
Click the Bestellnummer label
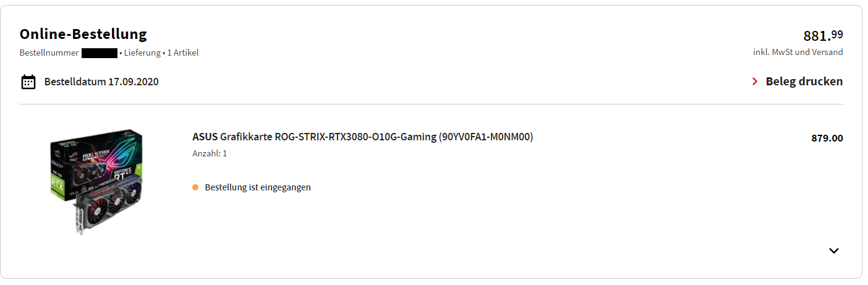coord(49,53)
